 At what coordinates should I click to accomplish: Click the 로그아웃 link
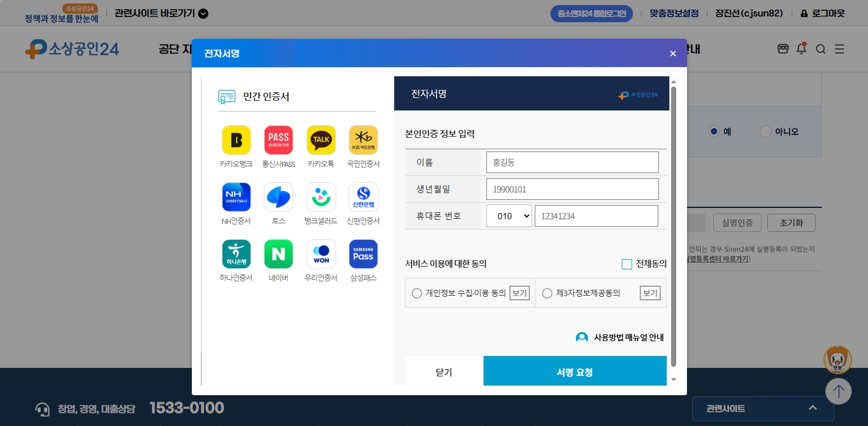(822, 13)
